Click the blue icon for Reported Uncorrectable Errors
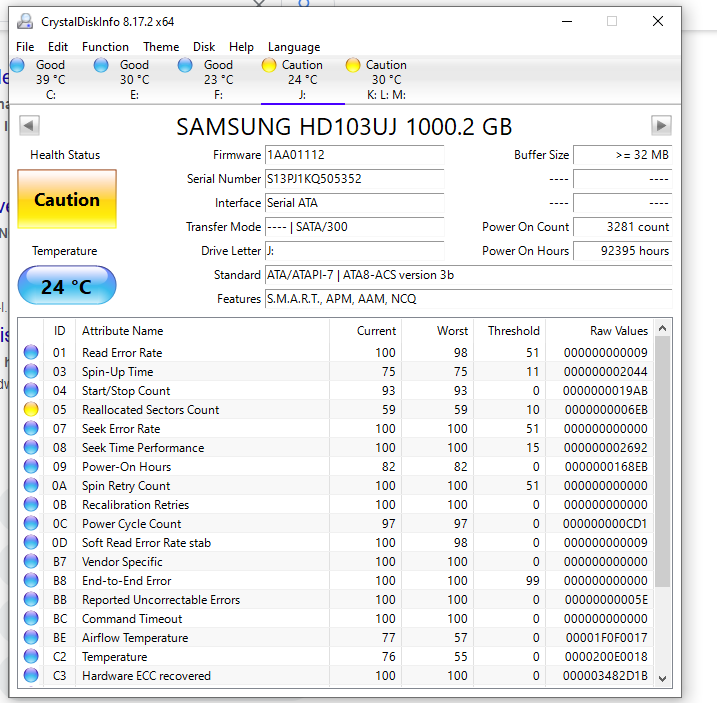The image size is (717, 703). tap(31, 599)
